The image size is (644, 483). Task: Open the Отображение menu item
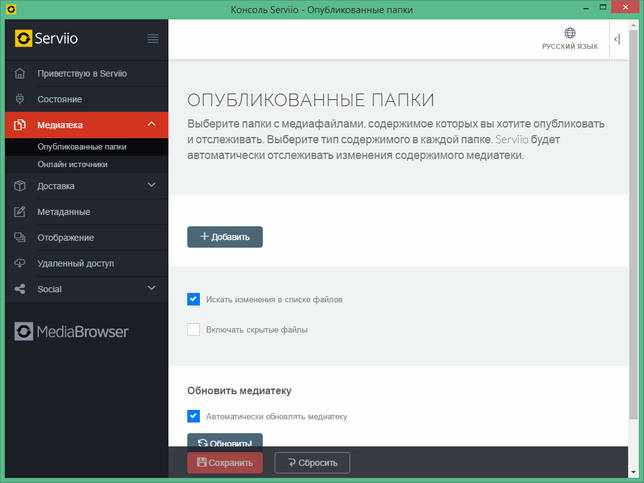pyautogui.click(x=87, y=237)
